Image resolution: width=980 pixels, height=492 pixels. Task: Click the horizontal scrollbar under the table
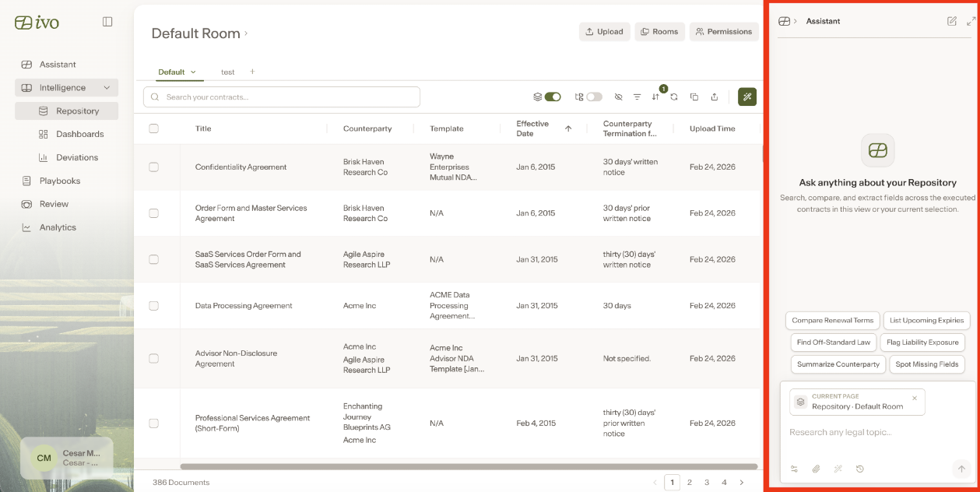point(469,466)
